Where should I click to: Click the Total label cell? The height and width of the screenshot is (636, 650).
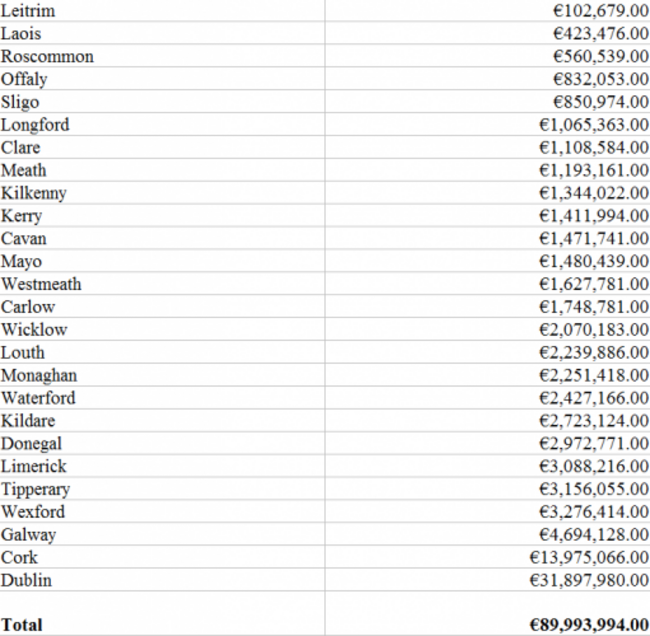[162, 624]
